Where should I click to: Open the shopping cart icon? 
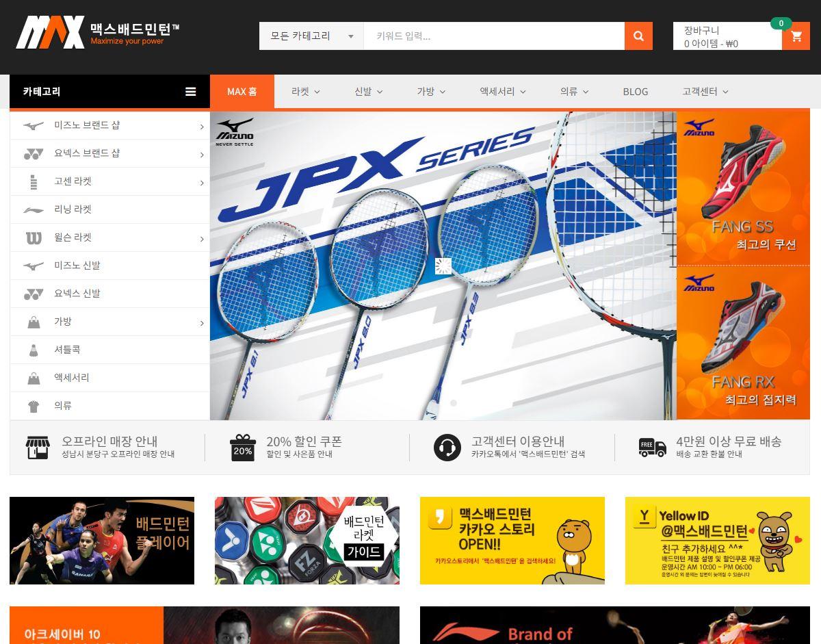click(x=796, y=36)
